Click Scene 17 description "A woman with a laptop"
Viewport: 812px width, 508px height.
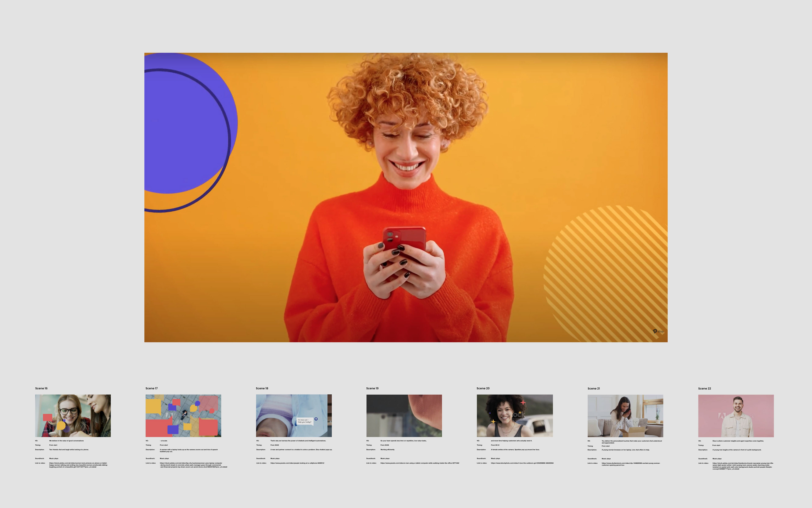189,451
